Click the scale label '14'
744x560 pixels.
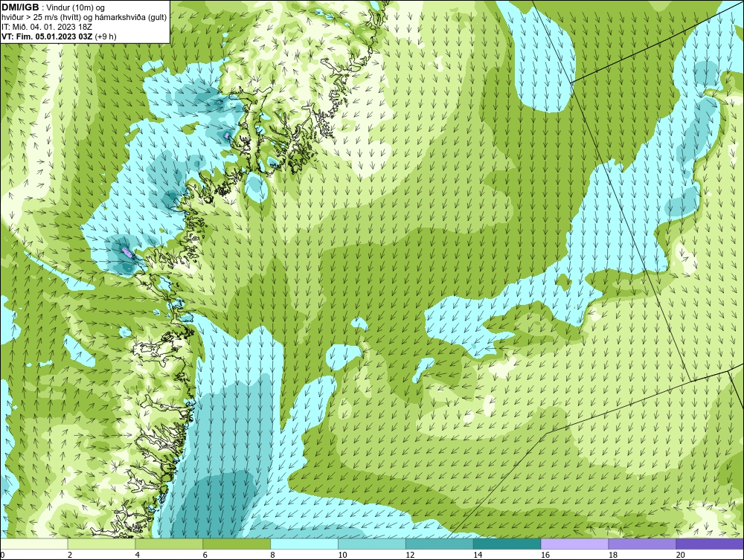478,555
